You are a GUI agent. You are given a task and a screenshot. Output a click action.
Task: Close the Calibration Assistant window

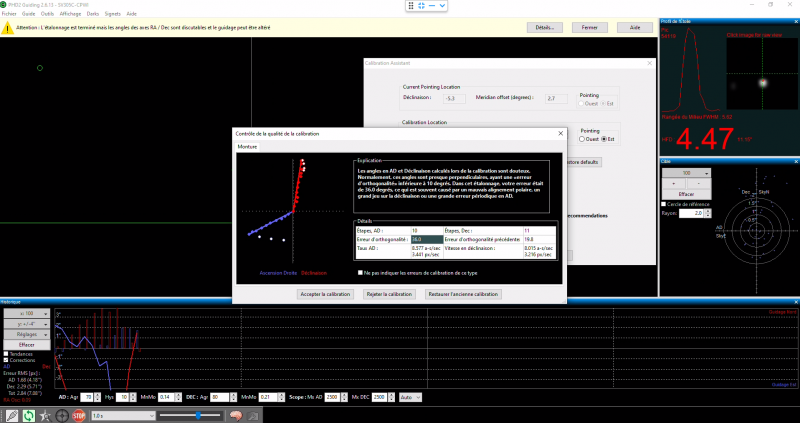pyautogui.click(x=649, y=63)
